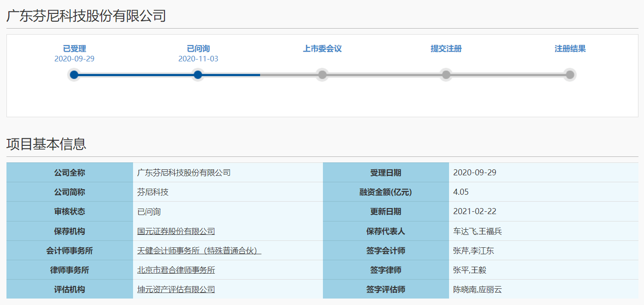Click the 陈晓南,应丽云 value cell
The image size is (644, 305).
(x=544, y=289)
